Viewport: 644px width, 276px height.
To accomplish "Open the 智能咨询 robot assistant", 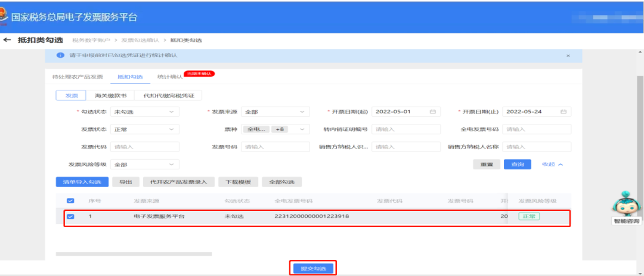I will pos(626,206).
